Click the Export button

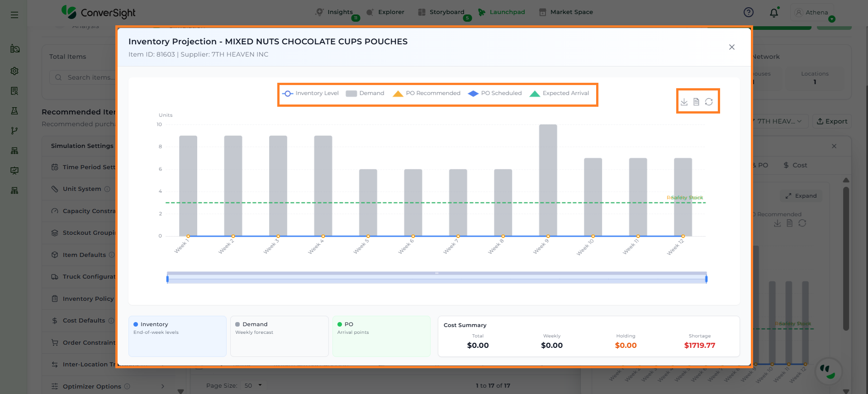coord(832,121)
